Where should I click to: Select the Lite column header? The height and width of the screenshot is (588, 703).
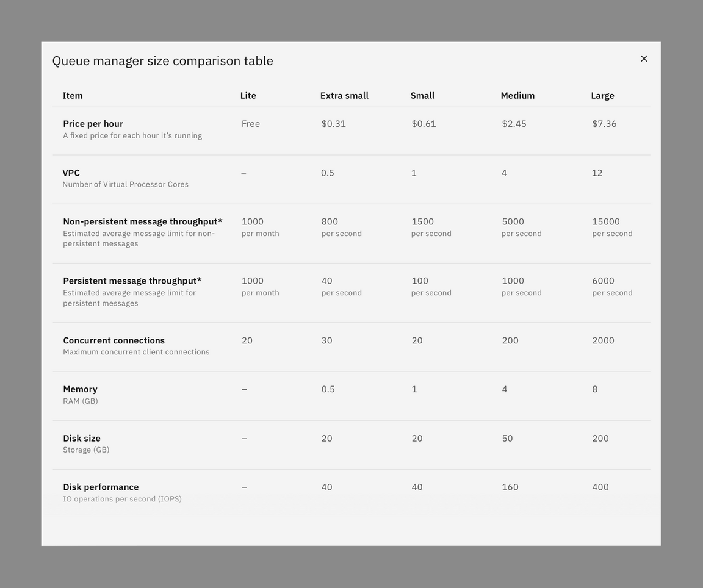pyautogui.click(x=248, y=95)
